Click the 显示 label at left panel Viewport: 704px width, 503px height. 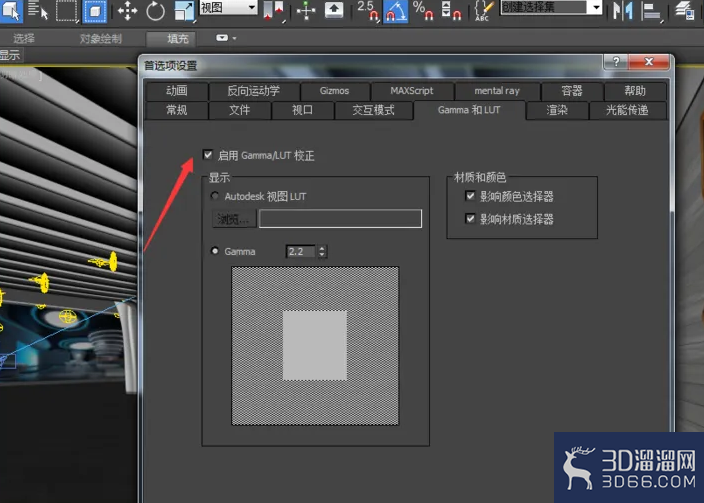[x=10, y=55]
